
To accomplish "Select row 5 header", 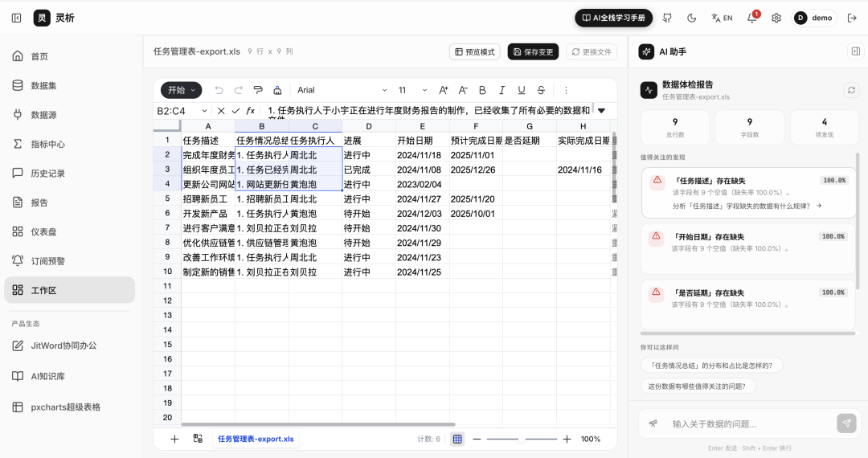I will 167,198.
